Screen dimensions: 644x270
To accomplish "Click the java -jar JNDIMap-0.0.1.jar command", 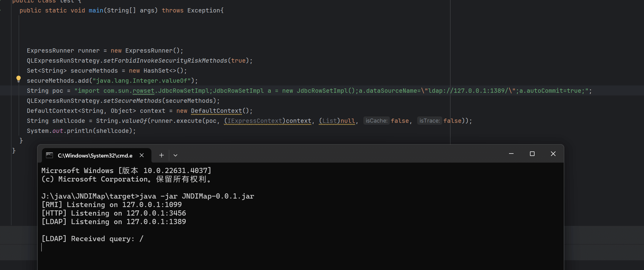I will point(197,196).
